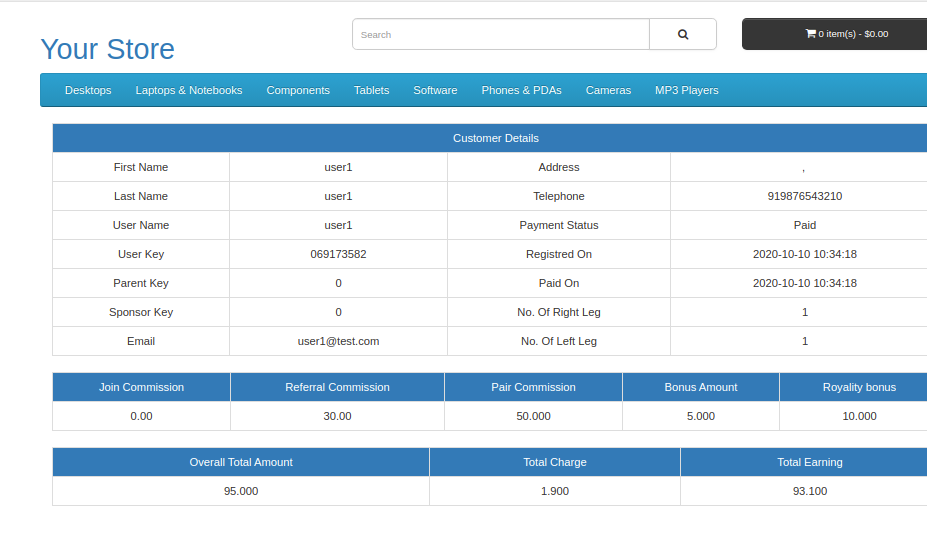The height and width of the screenshot is (536, 927).
Task: Click the Your Store logo link
Action: click(x=108, y=49)
